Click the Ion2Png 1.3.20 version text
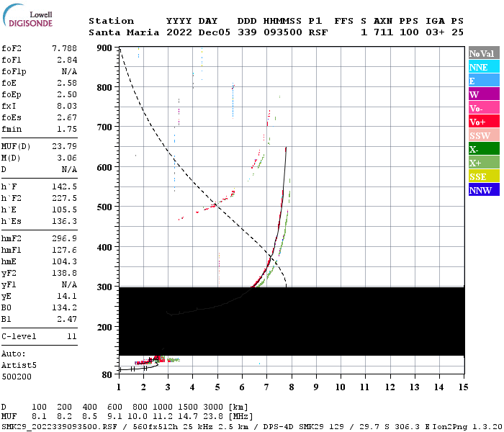 [467, 427]
